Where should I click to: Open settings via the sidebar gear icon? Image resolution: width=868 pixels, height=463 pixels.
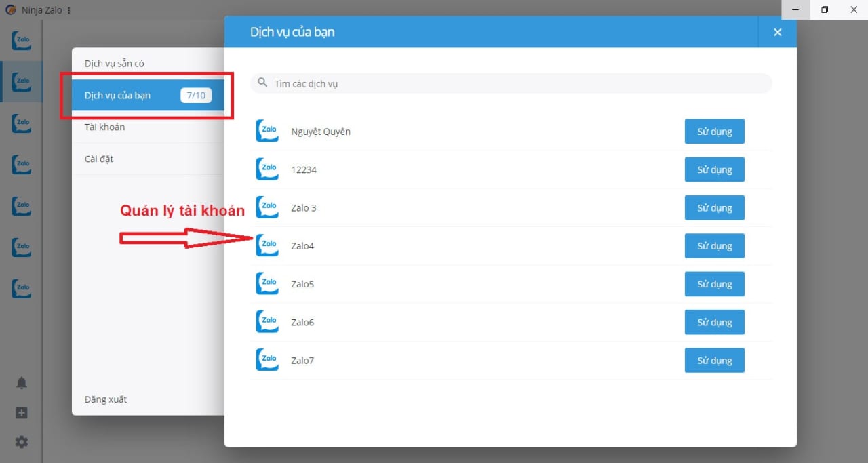tap(22, 442)
